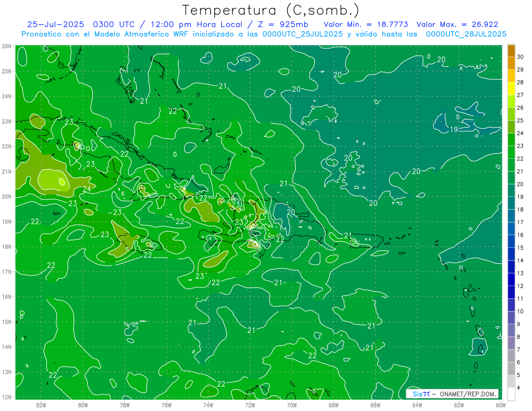Click the 80W longitude axis label
The width and height of the screenshot is (532, 411).
click(x=83, y=405)
